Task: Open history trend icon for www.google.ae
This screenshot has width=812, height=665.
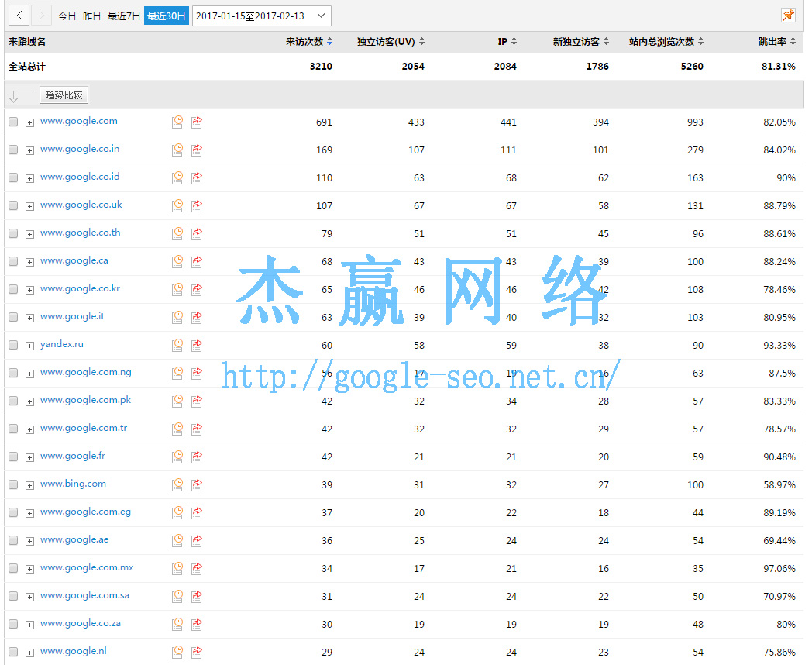Action: (177, 541)
